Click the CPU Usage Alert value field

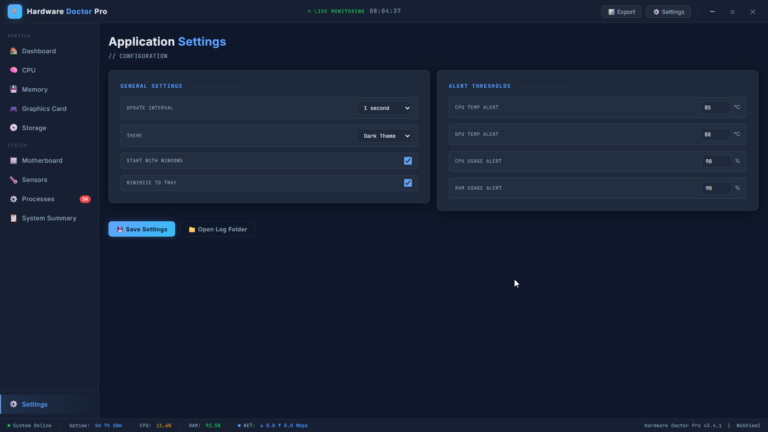[716, 161]
